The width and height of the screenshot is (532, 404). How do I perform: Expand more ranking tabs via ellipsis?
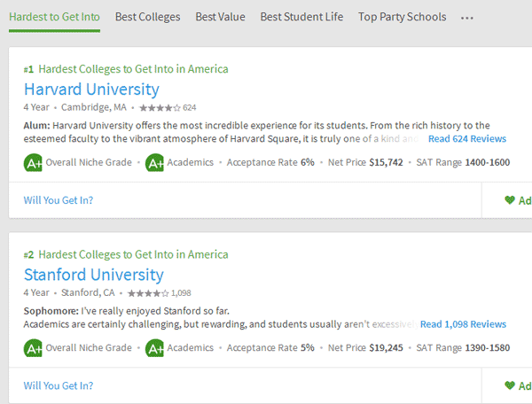[467, 18]
